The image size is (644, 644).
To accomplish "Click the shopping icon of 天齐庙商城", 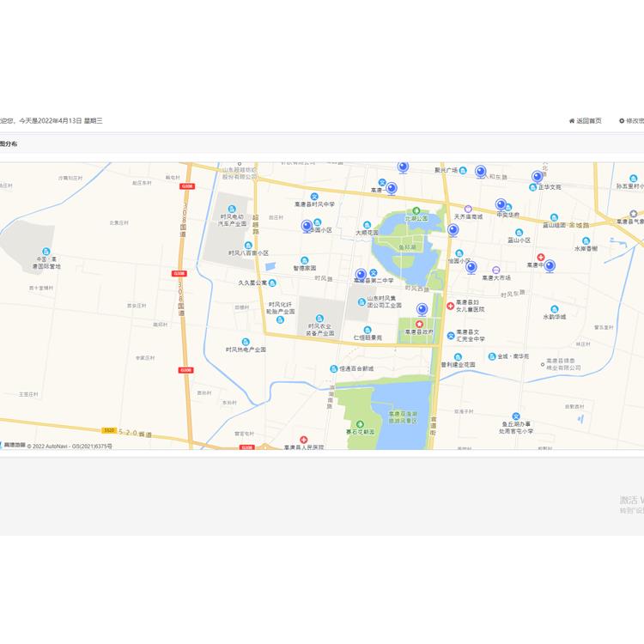I will (468, 209).
